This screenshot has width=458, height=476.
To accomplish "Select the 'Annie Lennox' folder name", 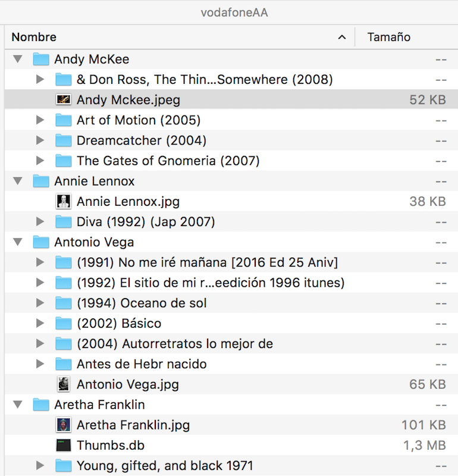I will [95, 181].
